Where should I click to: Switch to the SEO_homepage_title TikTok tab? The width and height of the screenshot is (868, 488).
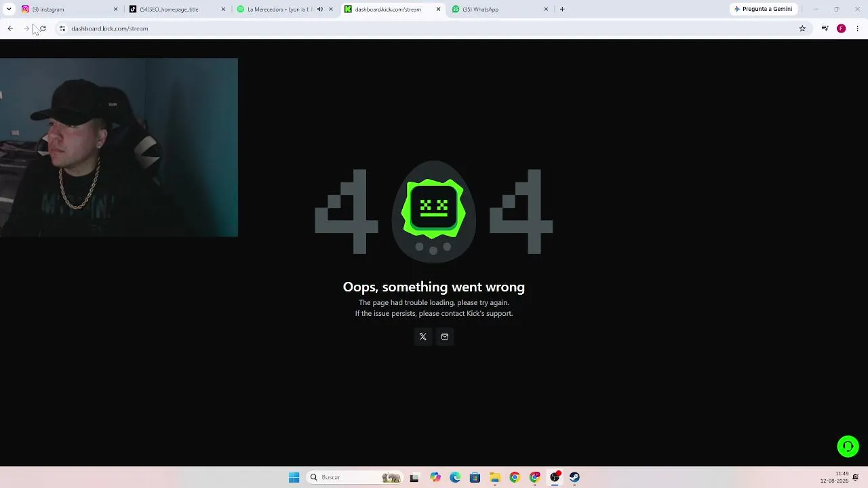(x=177, y=9)
